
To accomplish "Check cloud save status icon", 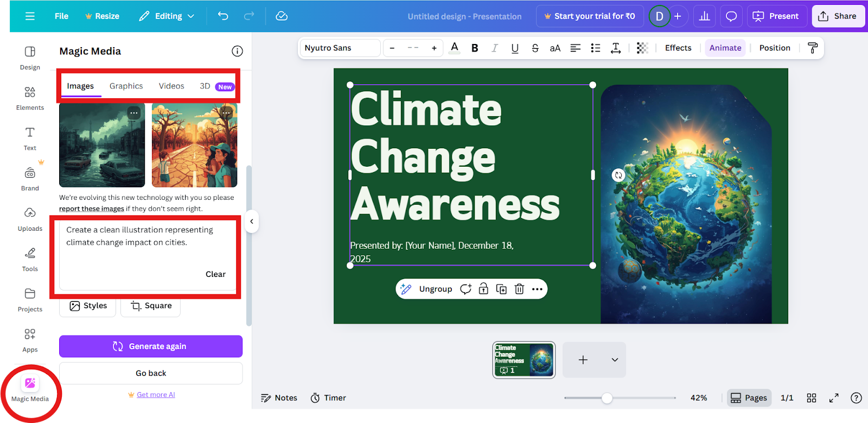I will 282,16.
